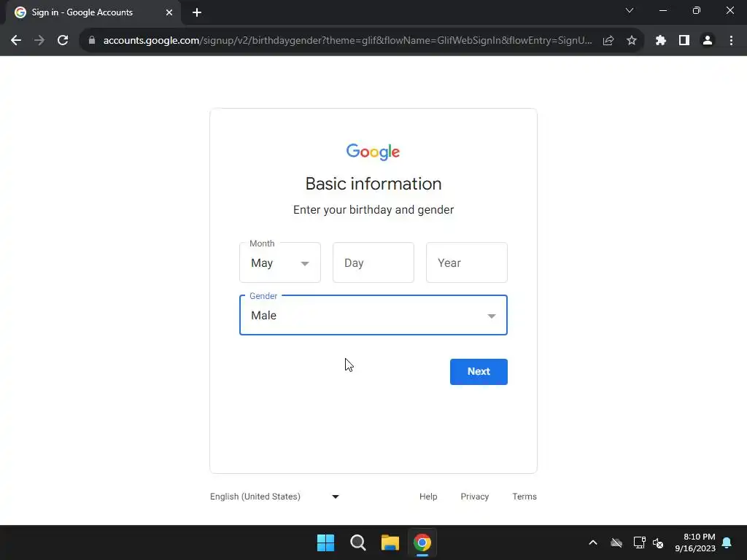747x560 pixels.
Task: Focus the Year input field
Action: point(467,262)
